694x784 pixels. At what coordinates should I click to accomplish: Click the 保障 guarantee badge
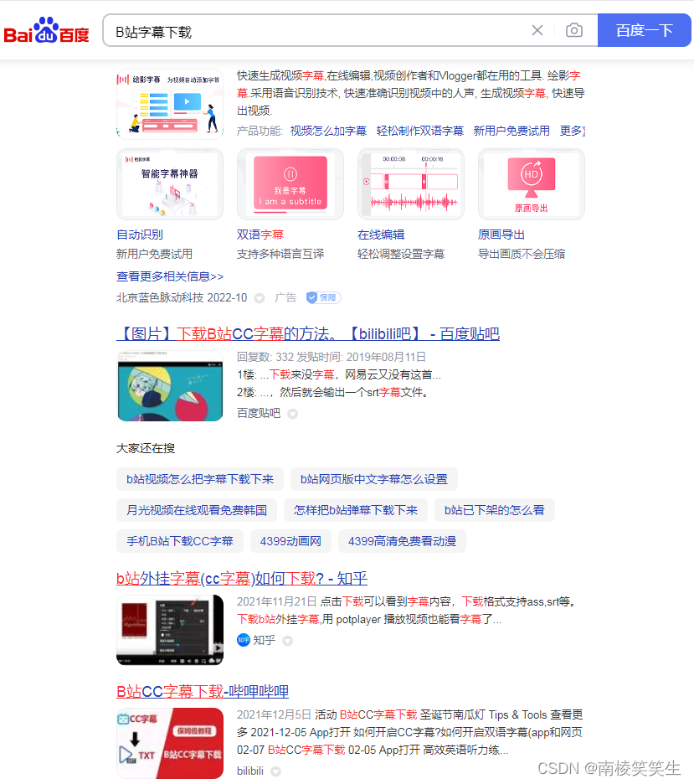323,297
